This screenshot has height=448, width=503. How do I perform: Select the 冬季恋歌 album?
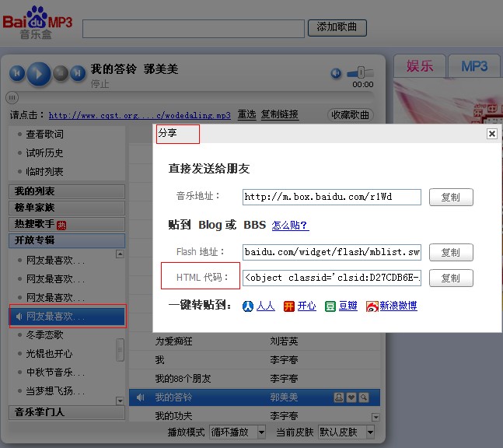44,335
